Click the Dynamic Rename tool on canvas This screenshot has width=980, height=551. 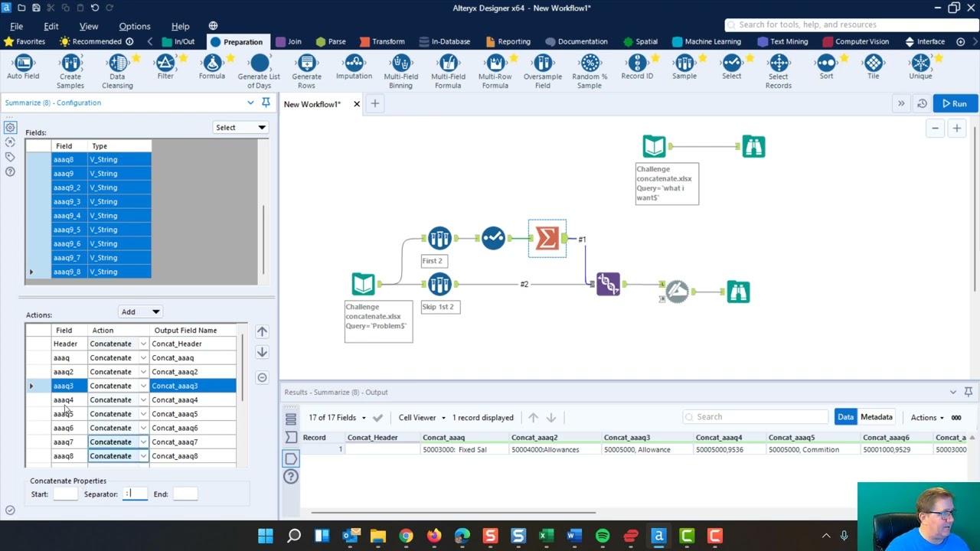pyautogui.click(x=677, y=292)
